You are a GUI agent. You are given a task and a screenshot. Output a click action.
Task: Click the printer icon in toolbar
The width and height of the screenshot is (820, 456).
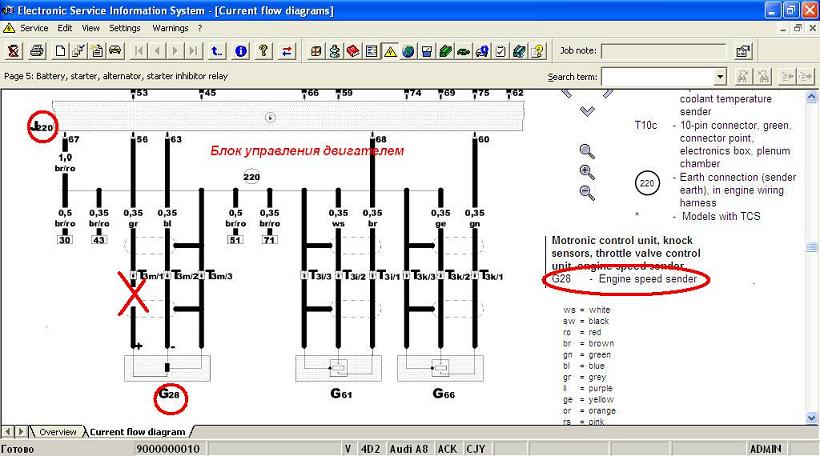click(36, 51)
